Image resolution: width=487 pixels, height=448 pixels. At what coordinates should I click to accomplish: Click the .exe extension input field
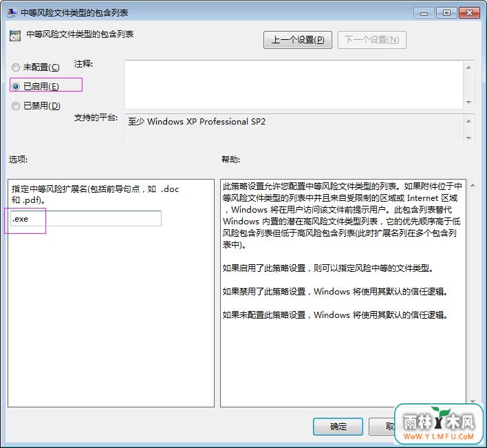click(x=86, y=218)
